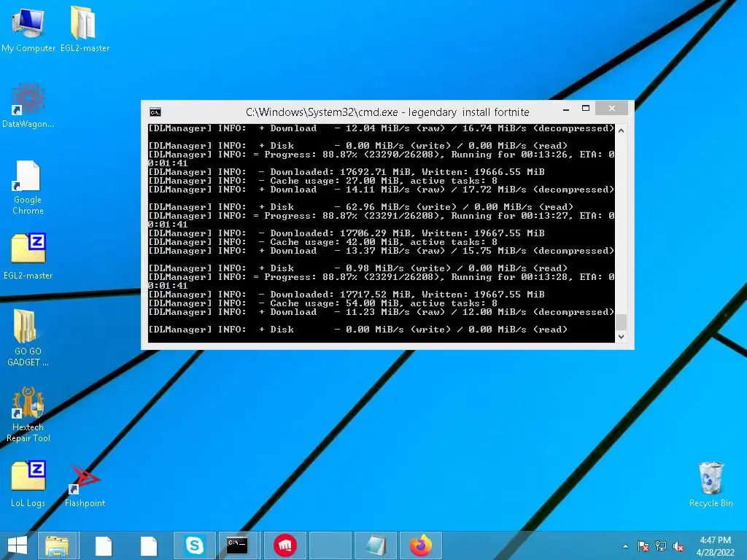Click the 'Downloaded: 17717.52 MiB' line
Image resolution: width=747 pixels, height=560 pixels.
pyautogui.click(x=347, y=295)
